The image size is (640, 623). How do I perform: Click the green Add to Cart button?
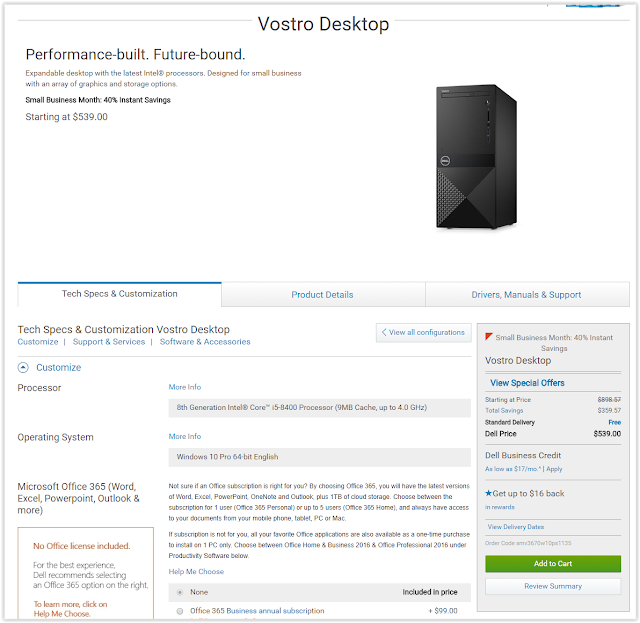[553, 564]
